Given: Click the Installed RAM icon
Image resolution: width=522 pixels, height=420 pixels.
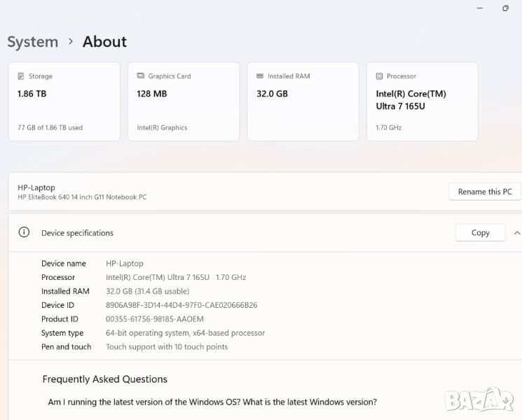Looking at the screenshot, I should [260, 76].
